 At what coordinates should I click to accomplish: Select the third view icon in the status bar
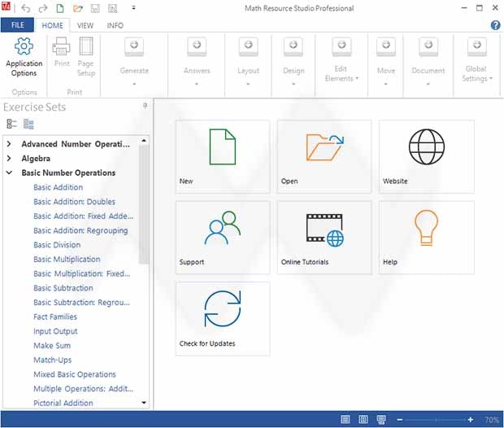point(381,419)
